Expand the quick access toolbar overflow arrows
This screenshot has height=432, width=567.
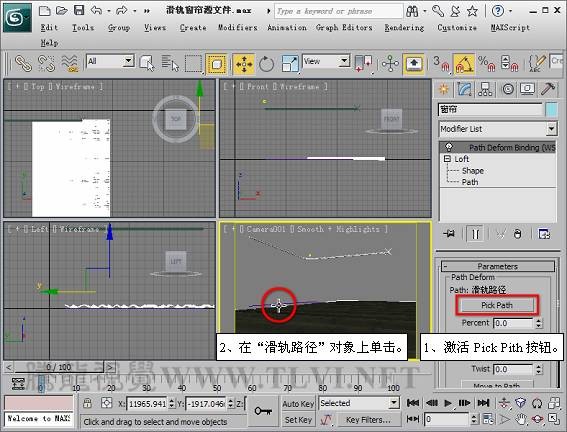147,11
